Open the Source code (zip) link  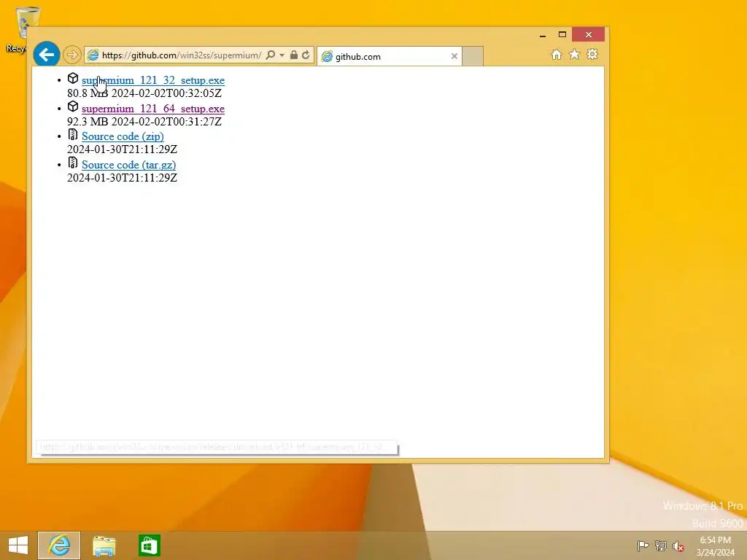tap(123, 136)
